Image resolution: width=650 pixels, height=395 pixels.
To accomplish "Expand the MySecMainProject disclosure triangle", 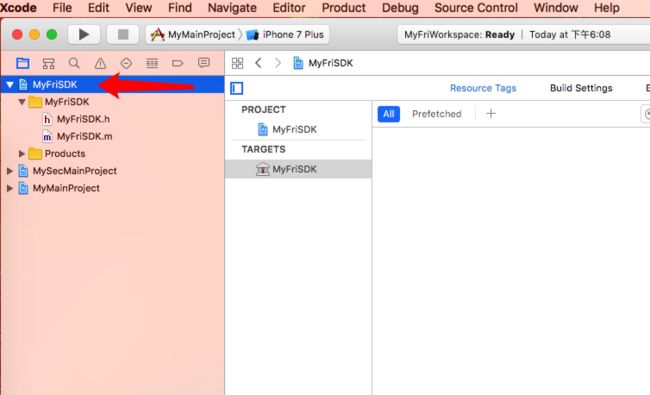I will pos(10,171).
